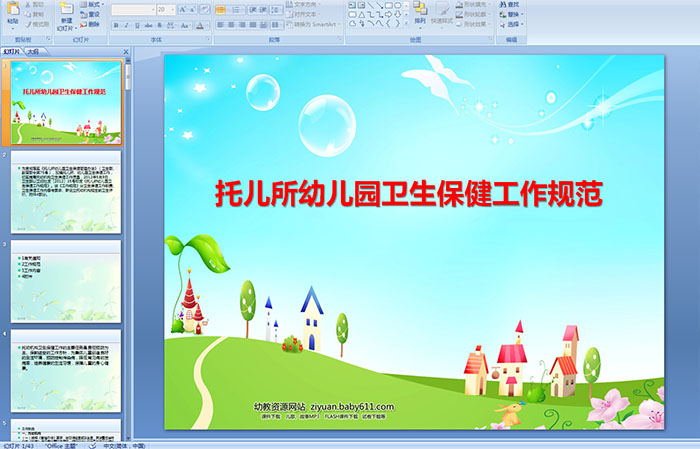The image size is (700, 449).
Task: Click the thumbnail pane scrollbar thumb
Action: click(x=128, y=77)
